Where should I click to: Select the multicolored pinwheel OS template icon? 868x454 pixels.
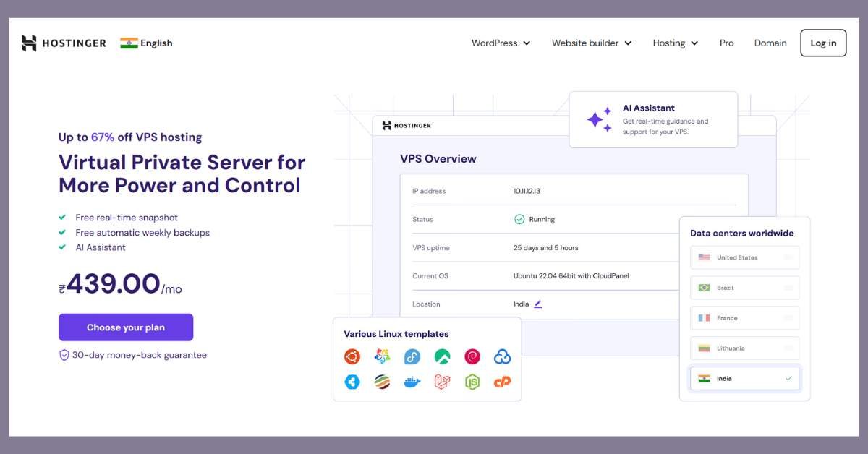382,356
